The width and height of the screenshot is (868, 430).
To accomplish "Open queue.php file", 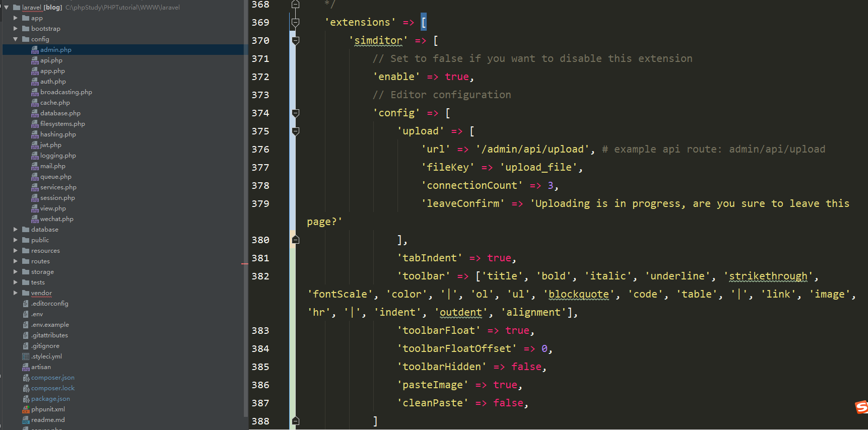I will click(56, 176).
